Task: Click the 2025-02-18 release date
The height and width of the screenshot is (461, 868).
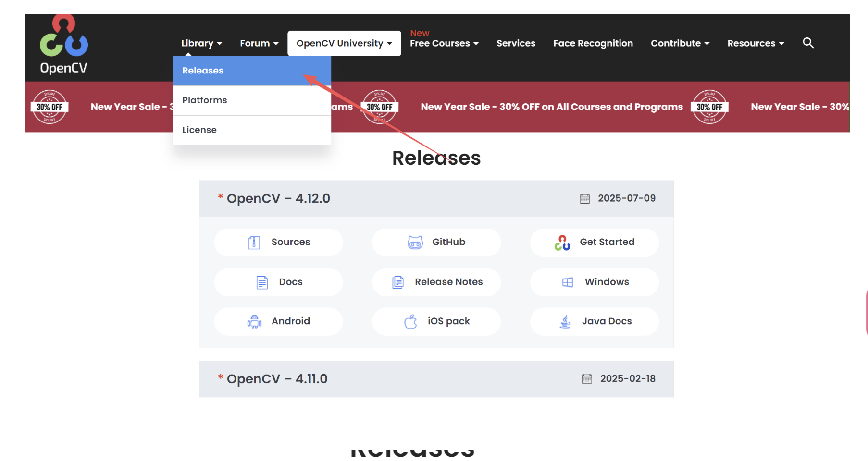Action: click(628, 379)
